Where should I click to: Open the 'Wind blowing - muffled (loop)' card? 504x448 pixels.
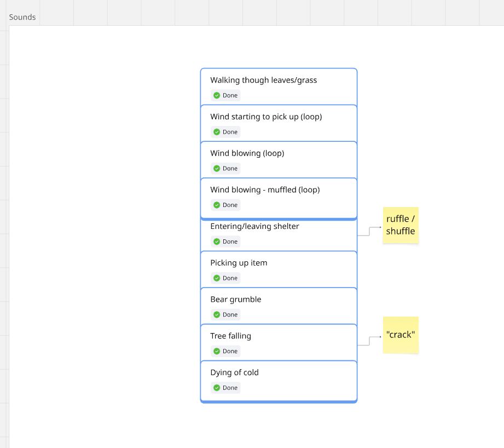pos(279,198)
